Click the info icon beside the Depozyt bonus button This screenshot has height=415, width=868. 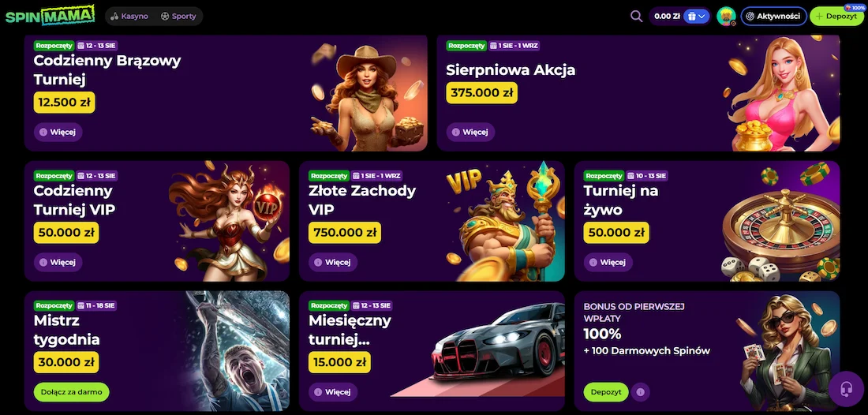tap(641, 392)
